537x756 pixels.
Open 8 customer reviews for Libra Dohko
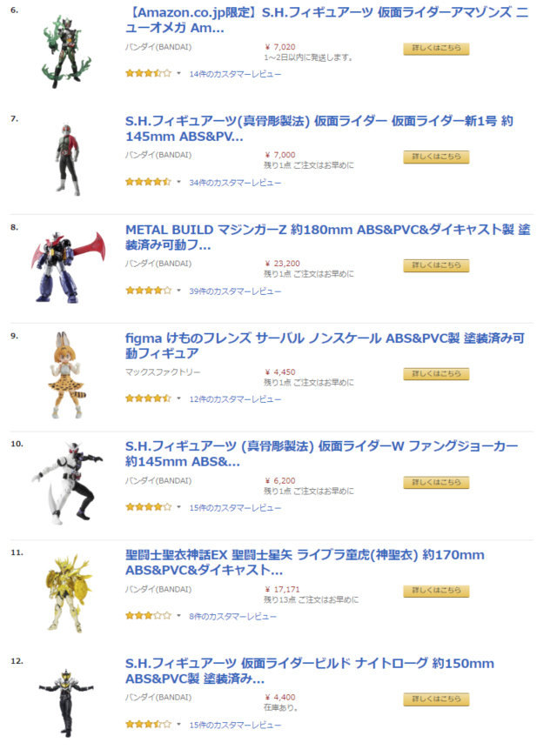pyautogui.click(x=232, y=616)
